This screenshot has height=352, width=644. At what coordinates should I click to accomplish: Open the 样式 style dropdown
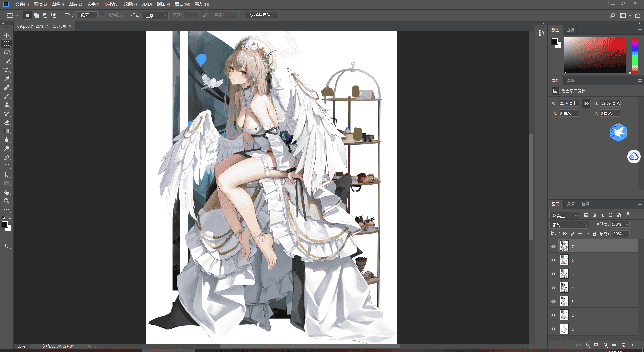click(156, 15)
